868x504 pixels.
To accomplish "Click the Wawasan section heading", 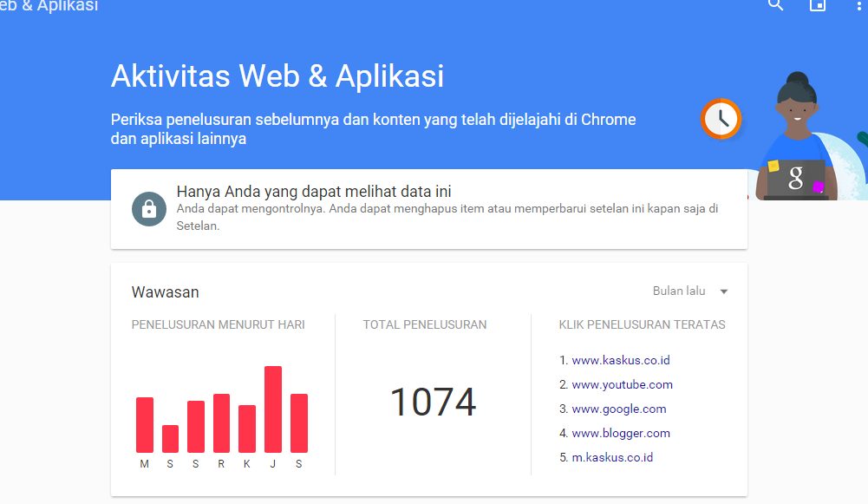I will [165, 292].
